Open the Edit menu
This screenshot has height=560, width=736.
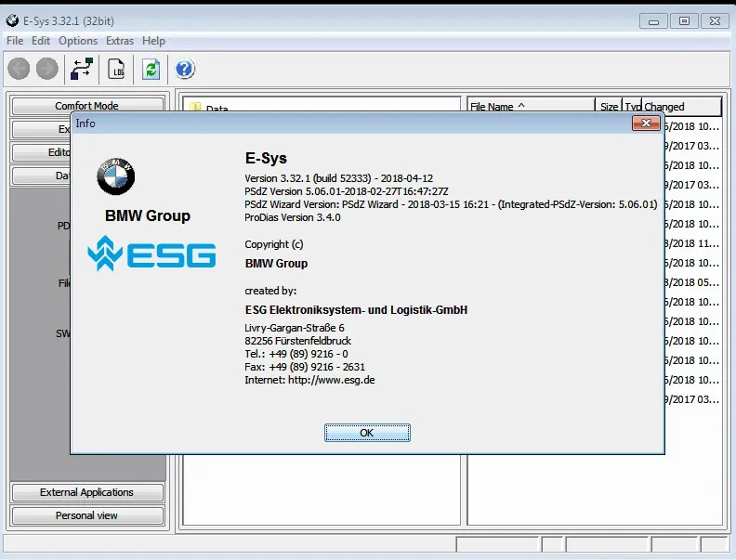coord(41,41)
